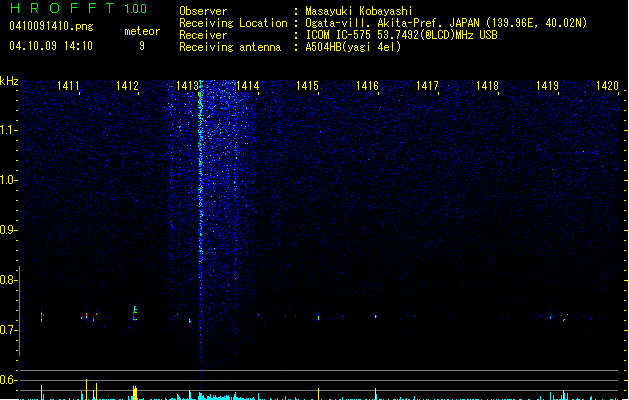The height and width of the screenshot is (400, 629).
Task: Click the ICOM IC-575 53.7492 MHz USB text
Action: click(x=401, y=35)
